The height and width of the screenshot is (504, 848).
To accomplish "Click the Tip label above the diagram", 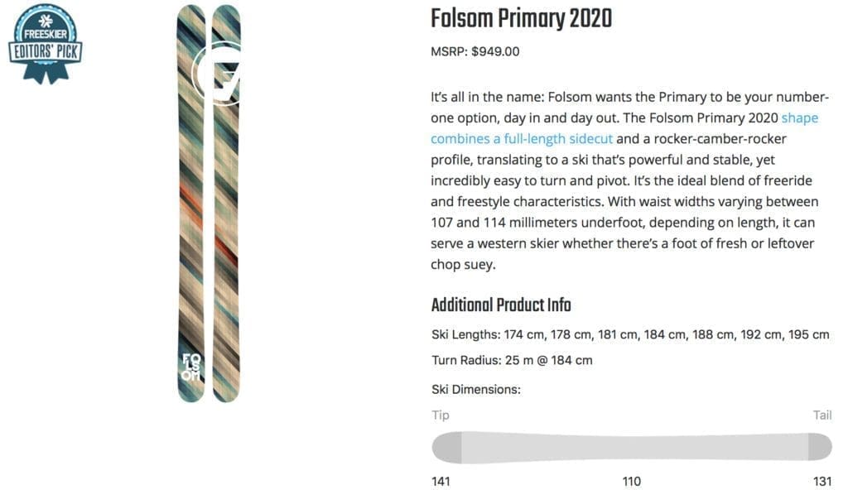I will tap(441, 415).
